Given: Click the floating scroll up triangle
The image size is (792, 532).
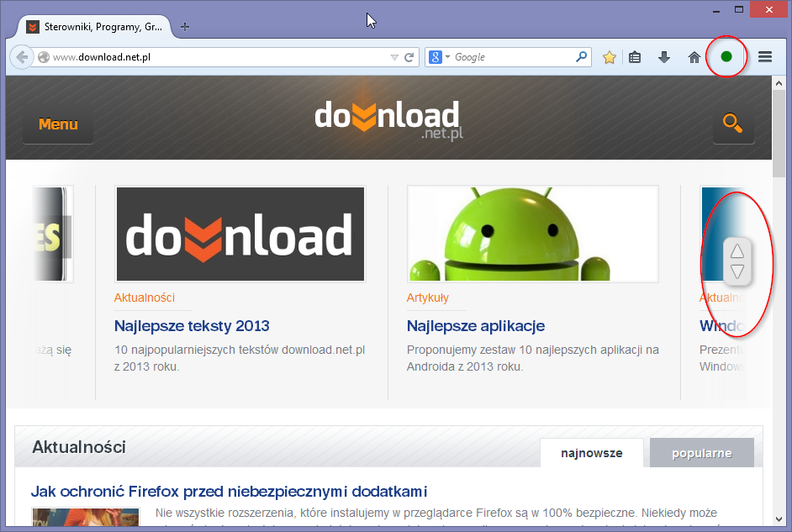Looking at the screenshot, I should [737, 250].
